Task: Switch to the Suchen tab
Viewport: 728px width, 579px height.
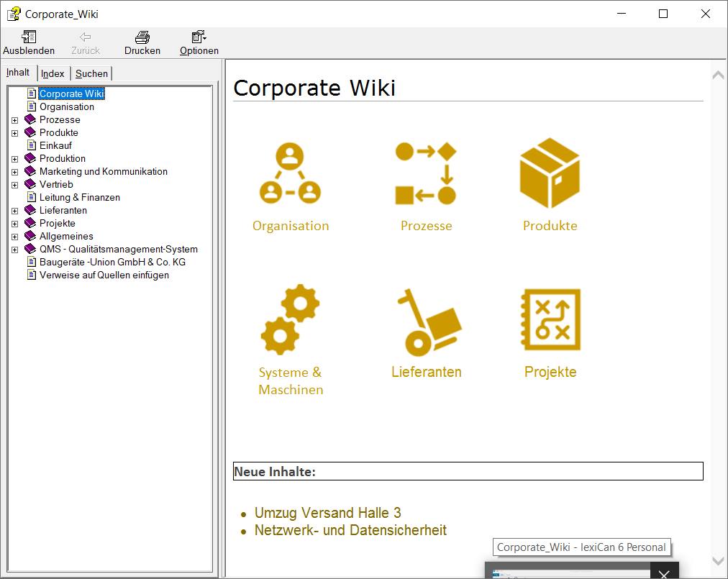Action: tap(91, 73)
